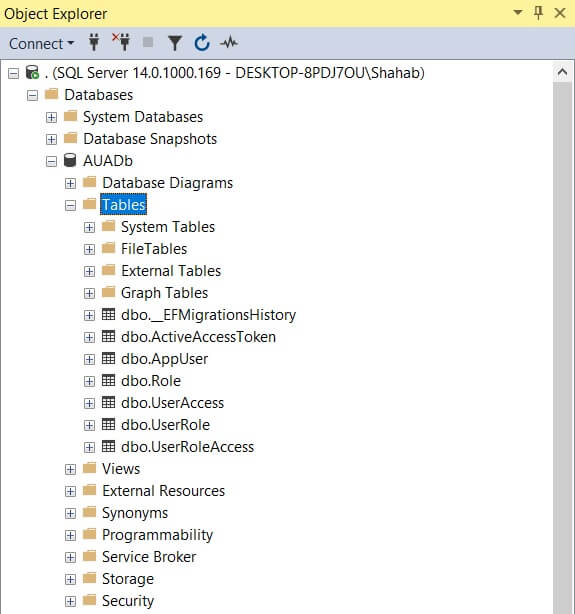
Task: Open the Activity Monitor pulse icon
Action: coord(229,42)
